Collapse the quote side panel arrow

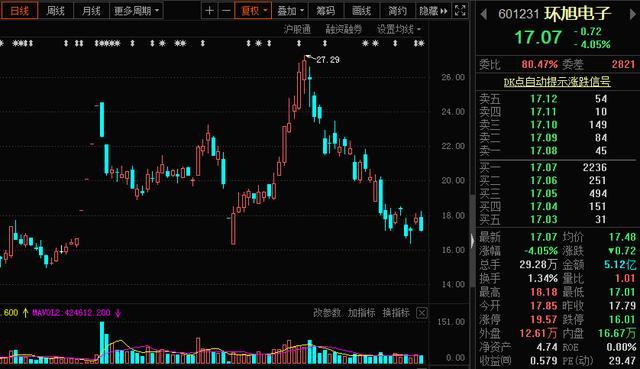[473, 240]
